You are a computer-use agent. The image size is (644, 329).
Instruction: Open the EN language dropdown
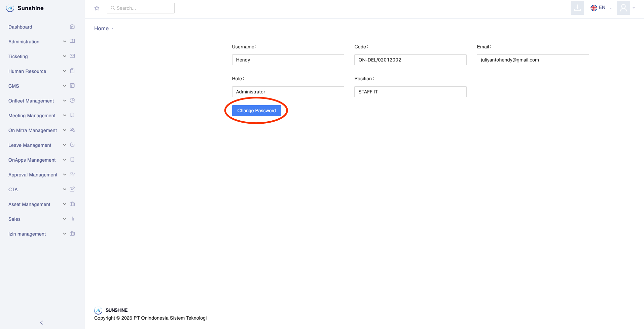click(601, 8)
